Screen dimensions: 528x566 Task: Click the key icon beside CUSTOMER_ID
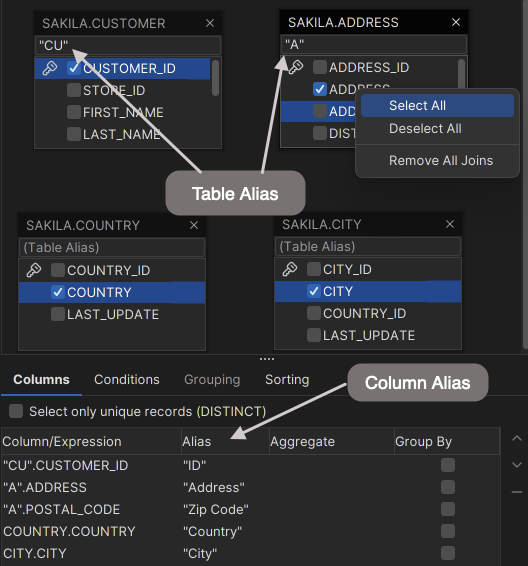(49, 68)
